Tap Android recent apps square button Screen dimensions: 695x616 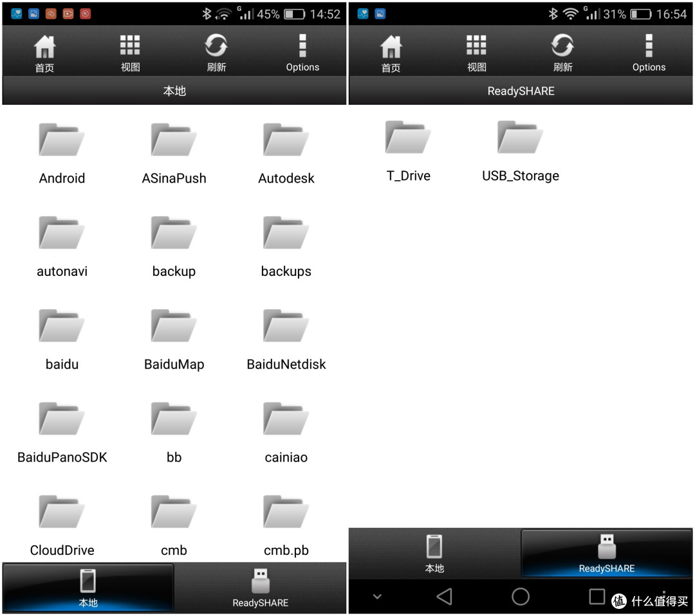pos(597,596)
